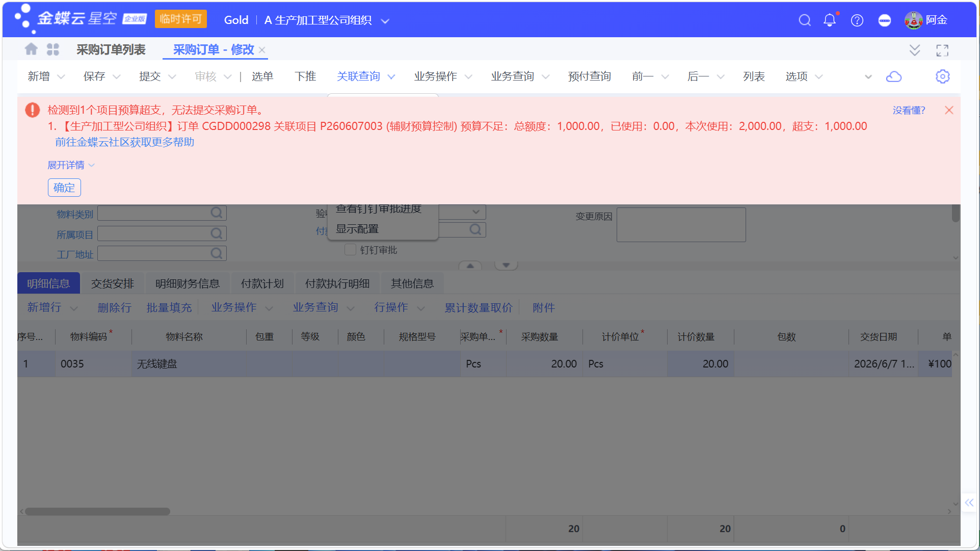Click the 没看懂? link
The image size is (980, 551).
909,110
